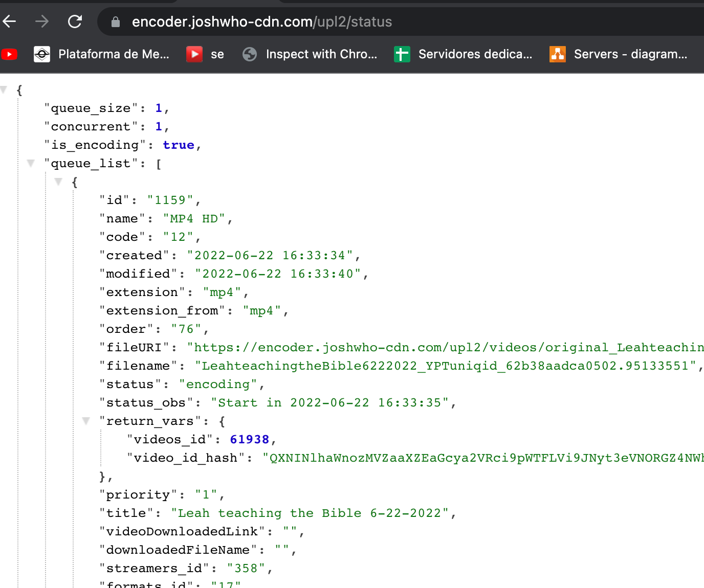The height and width of the screenshot is (588, 704).
Task: Select the URL in the address bar
Action: (x=262, y=21)
